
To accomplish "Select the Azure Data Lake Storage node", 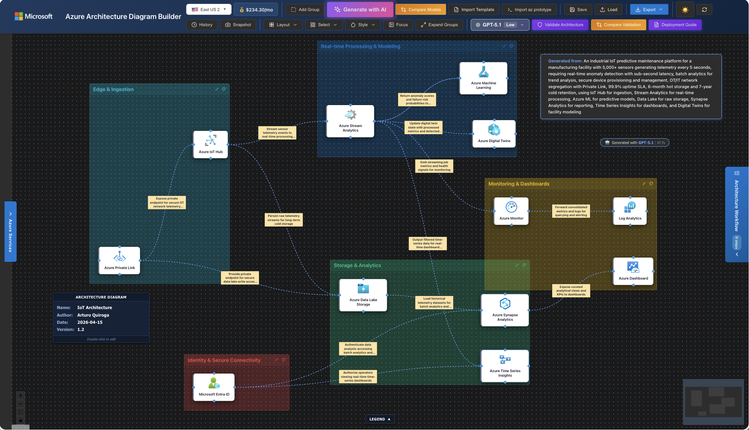I will 363,295.
